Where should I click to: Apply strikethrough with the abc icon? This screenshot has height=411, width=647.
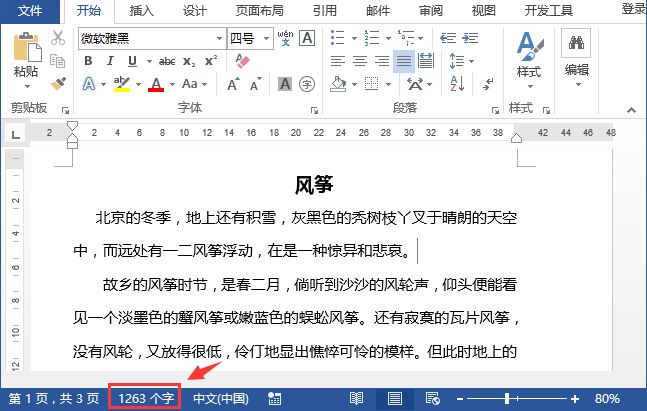(x=167, y=61)
